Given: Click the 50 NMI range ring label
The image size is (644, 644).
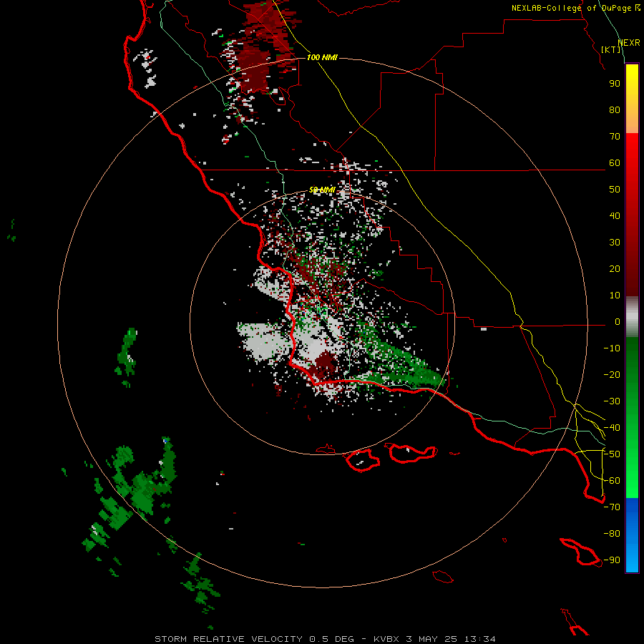Looking at the screenshot, I should (322, 190).
